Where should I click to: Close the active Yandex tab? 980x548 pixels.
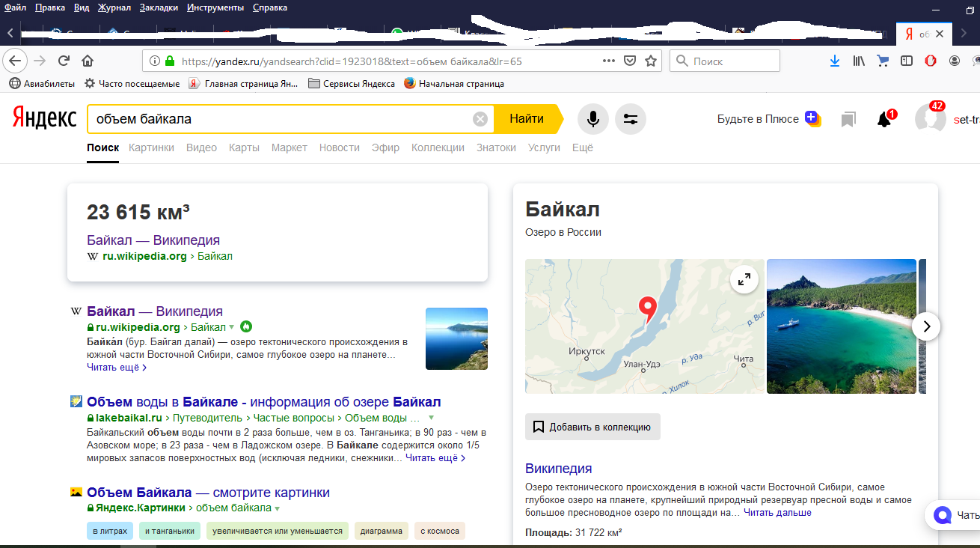[940, 34]
